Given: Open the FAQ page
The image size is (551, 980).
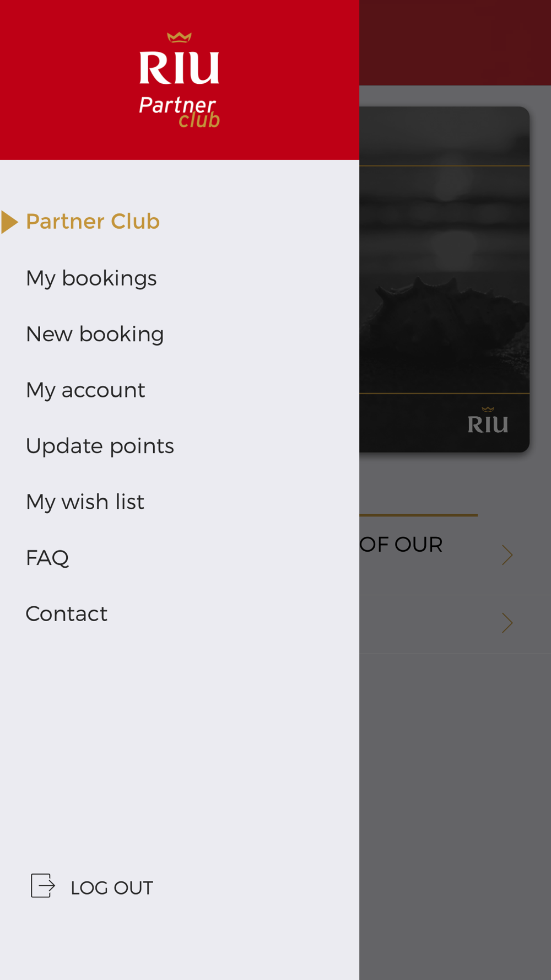Looking at the screenshot, I should click(x=47, y=558).
